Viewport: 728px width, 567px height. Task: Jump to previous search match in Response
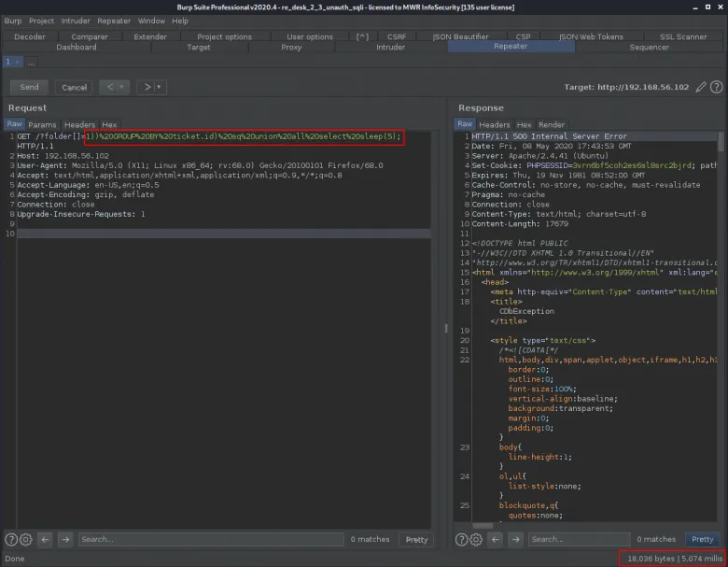[496, 539]
